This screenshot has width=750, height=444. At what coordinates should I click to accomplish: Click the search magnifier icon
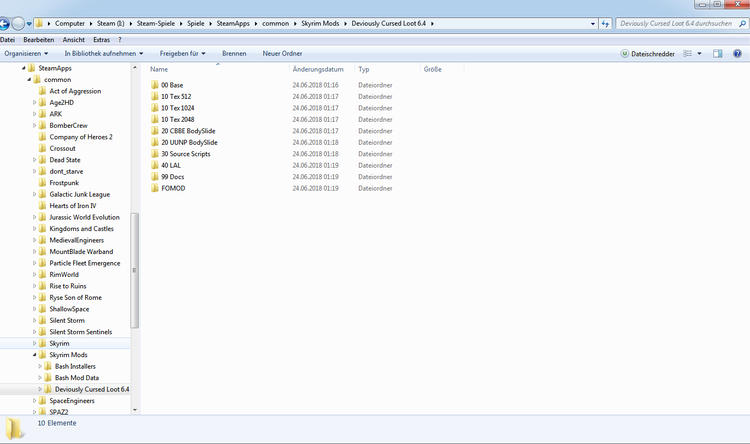pyautogui.click(x=742, y=23)
